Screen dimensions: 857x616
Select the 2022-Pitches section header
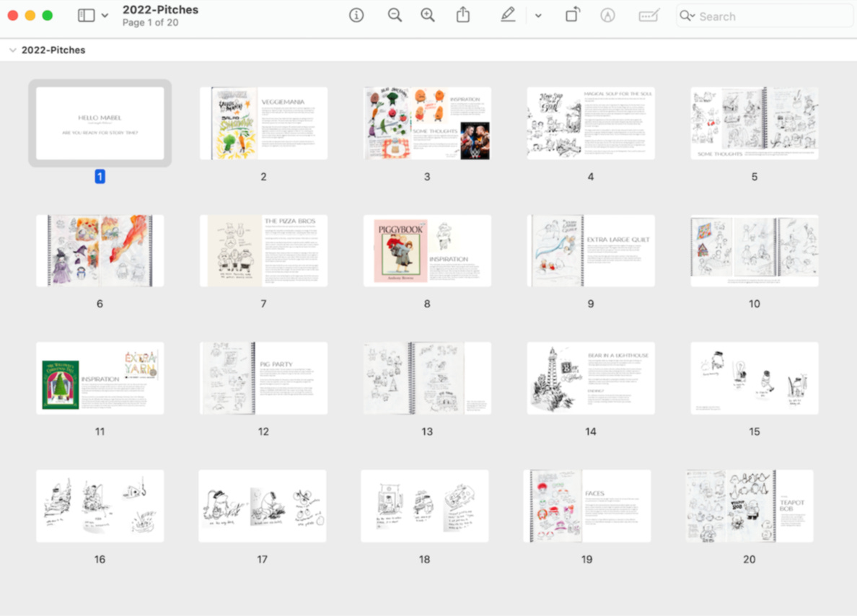pyautogui.click(x=53, y=50)
